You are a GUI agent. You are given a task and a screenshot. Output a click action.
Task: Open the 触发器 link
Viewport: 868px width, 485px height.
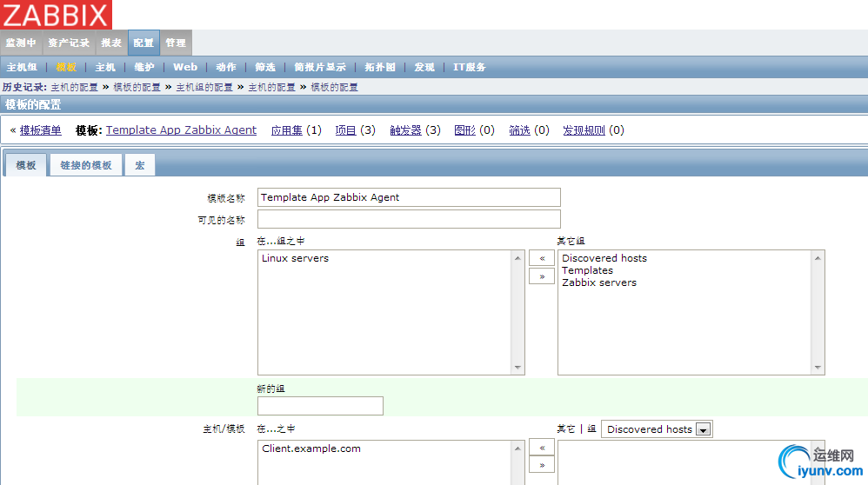click(406, 130)
